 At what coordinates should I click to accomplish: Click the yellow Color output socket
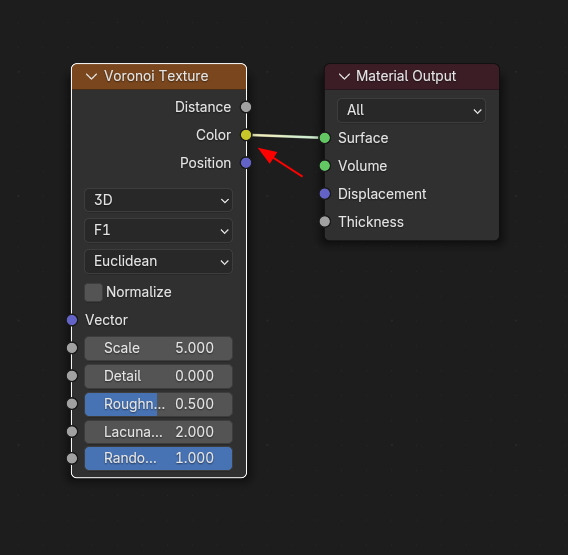coord(246,135)
